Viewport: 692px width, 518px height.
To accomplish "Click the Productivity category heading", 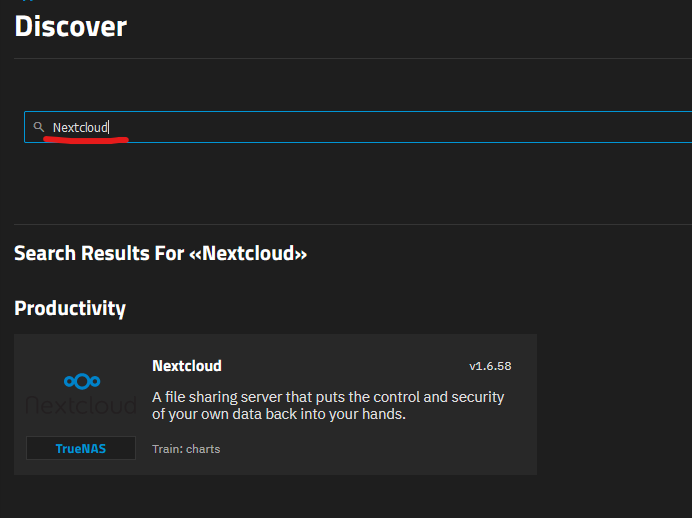I will tap(70, 308).
